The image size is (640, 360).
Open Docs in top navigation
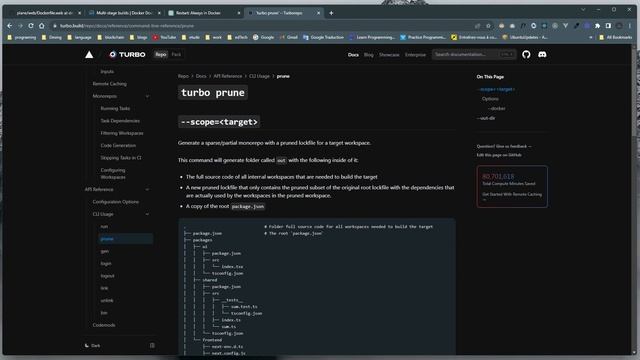click(x=353, y=55)
